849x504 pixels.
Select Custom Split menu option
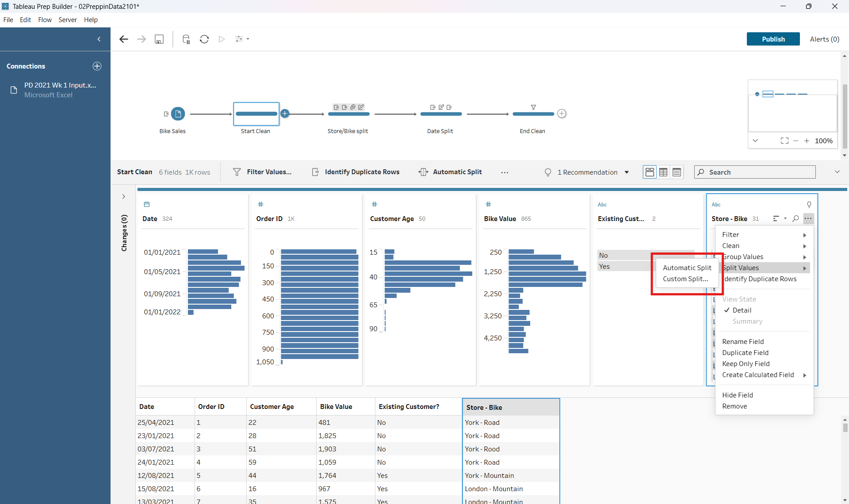pos(685,279)
